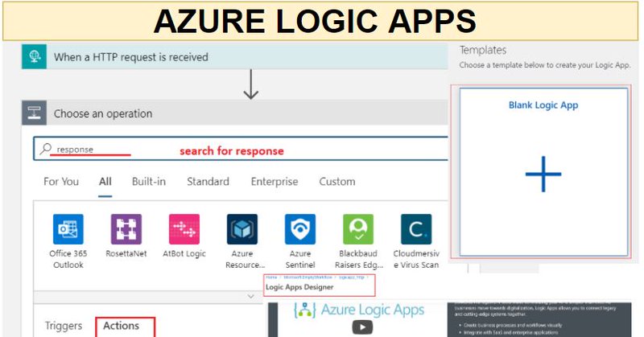This screenshot has height=337, width=644.
Task: Click the search box containing response
Action: [241, 149]
